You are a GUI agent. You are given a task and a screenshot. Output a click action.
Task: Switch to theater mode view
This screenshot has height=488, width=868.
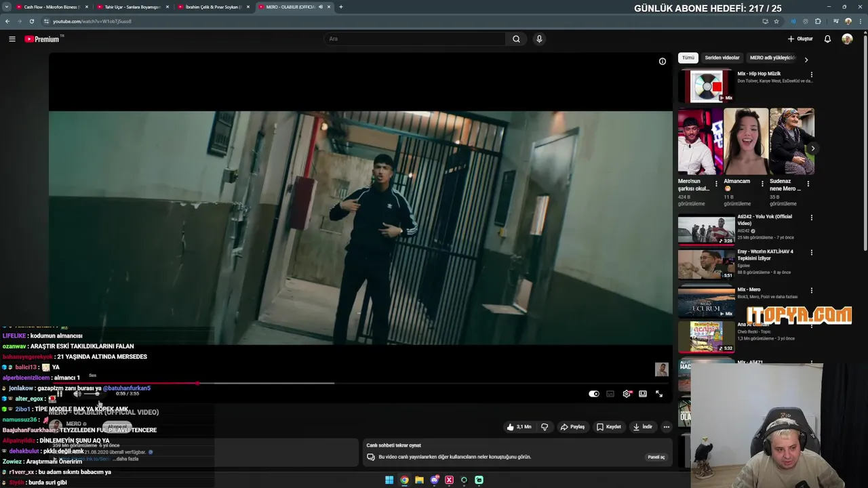(643, 394)
